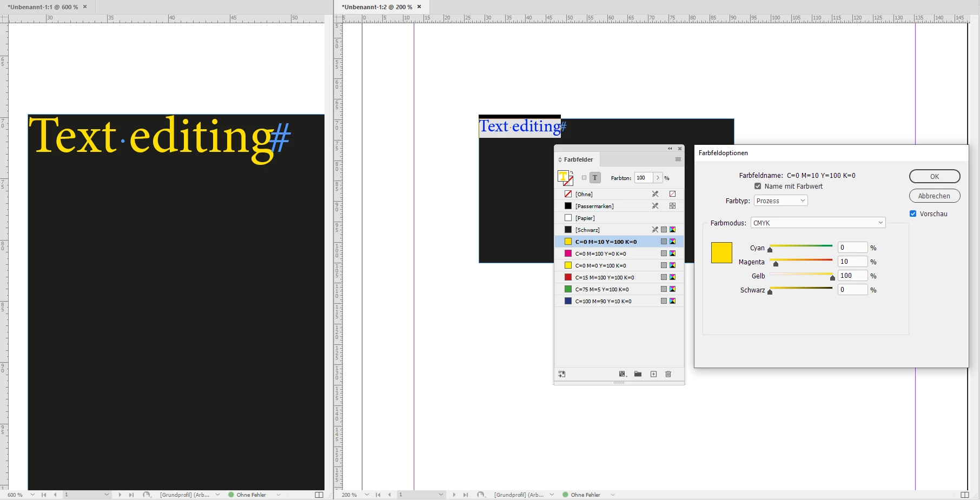Click yellow color preview in Farbfeldoptionen
This screenshot has height=500, width=980.
(x=721, y=252)
